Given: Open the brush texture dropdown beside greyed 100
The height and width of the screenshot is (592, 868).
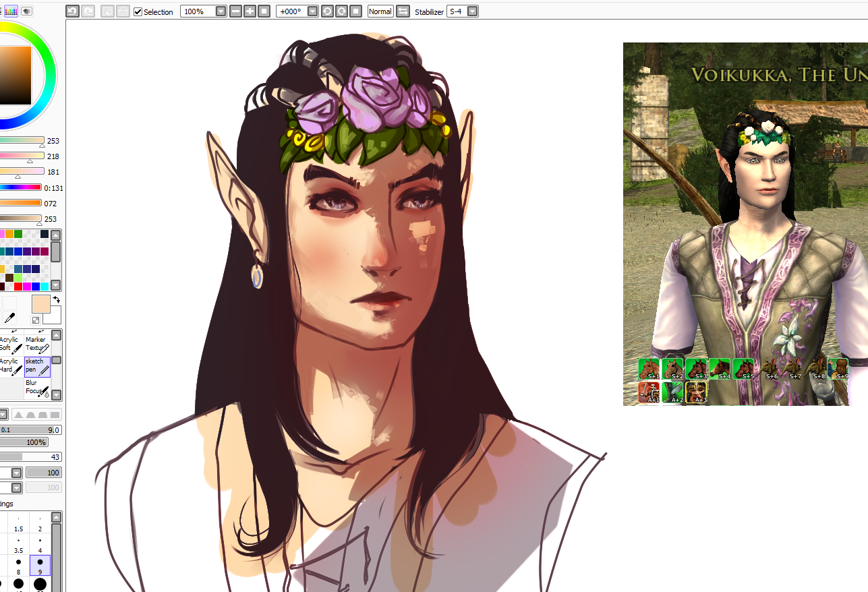Looking at the screenshot, I should click(x=17, y=487).
